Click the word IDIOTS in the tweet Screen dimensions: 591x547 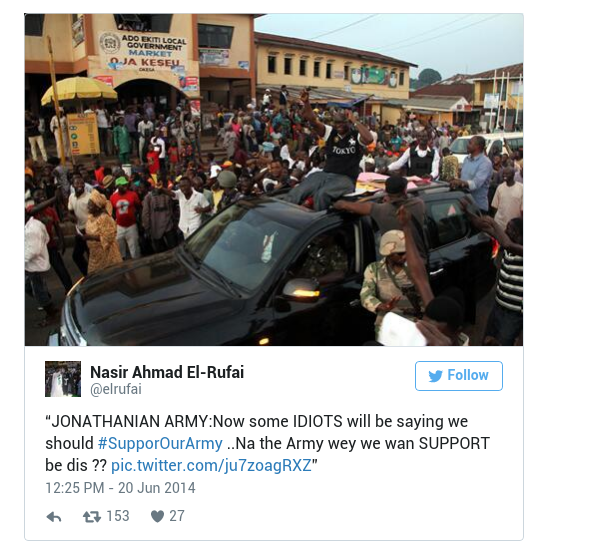[x=317, y=421]
